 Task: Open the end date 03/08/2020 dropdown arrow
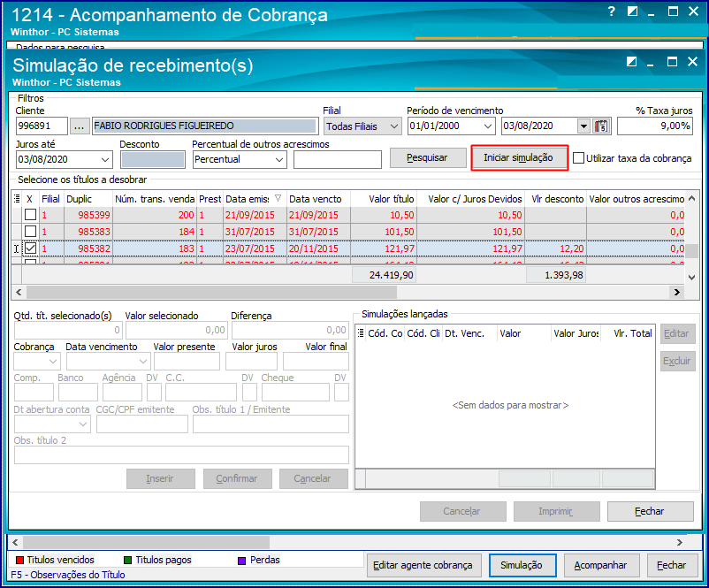point(583,126)
